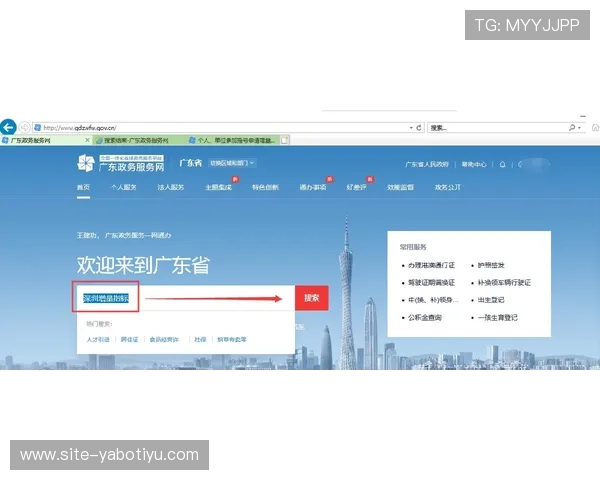The image size is (600, 480).
Task: Open 公积金查询 service link
Action: [x=425, y=318]
